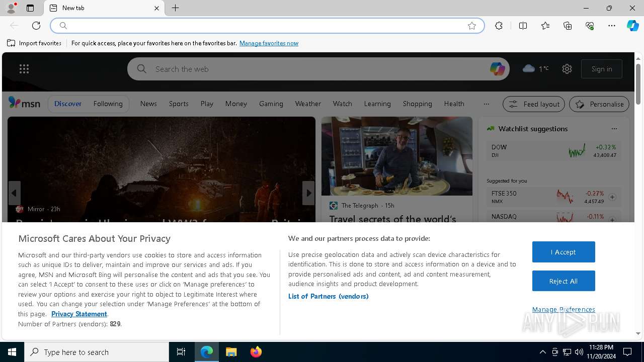Open the Play menu item
Viewport: 644px width, 362px height.
207,104
